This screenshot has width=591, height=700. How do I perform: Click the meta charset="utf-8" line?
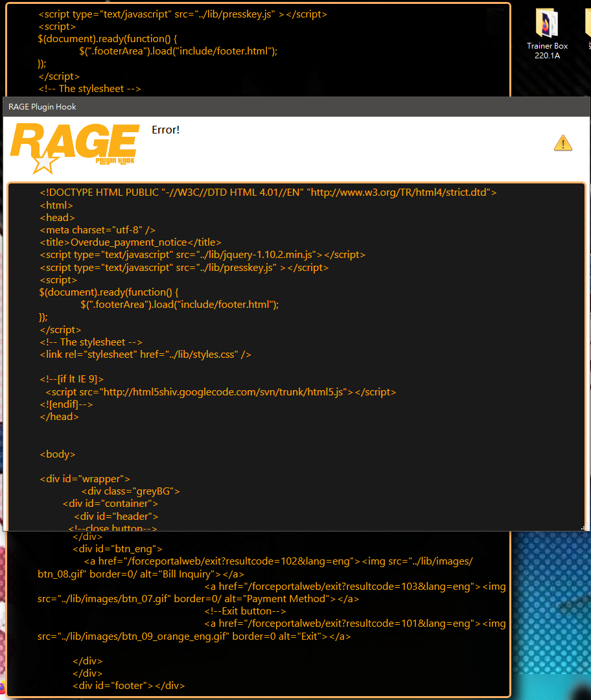[x=97, y=230]
